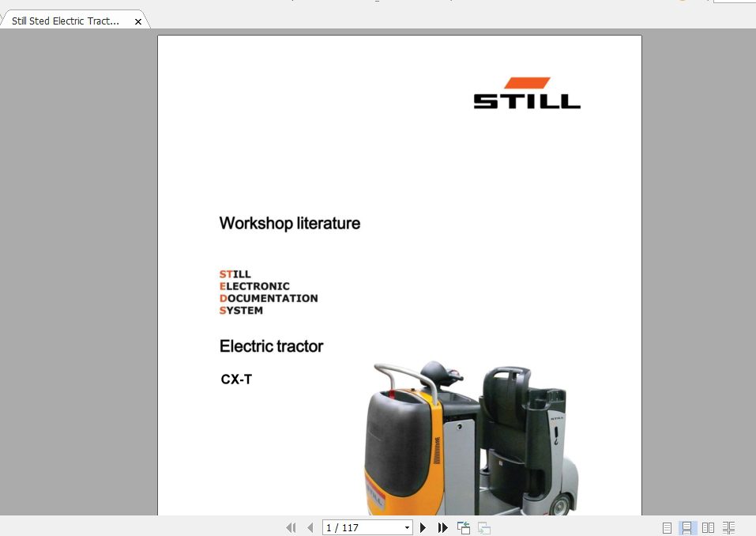Go to the next page
This screenshot has width=756, height=536.
tap(423, 528)
